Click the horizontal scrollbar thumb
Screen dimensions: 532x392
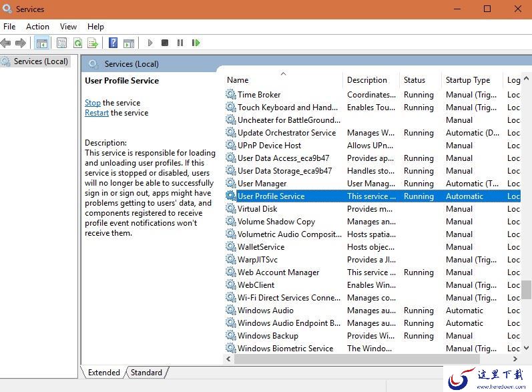pos(356,359)
